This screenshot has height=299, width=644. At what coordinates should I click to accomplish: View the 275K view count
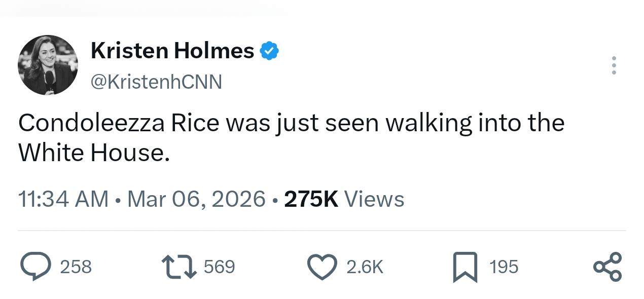coord(311,199)
